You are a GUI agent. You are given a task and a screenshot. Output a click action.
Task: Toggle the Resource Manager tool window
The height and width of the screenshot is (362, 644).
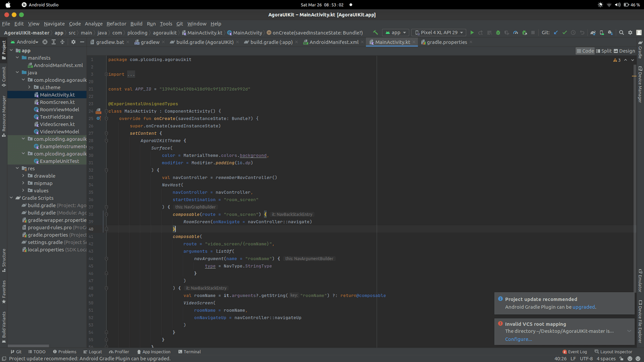tap(4, 116)
